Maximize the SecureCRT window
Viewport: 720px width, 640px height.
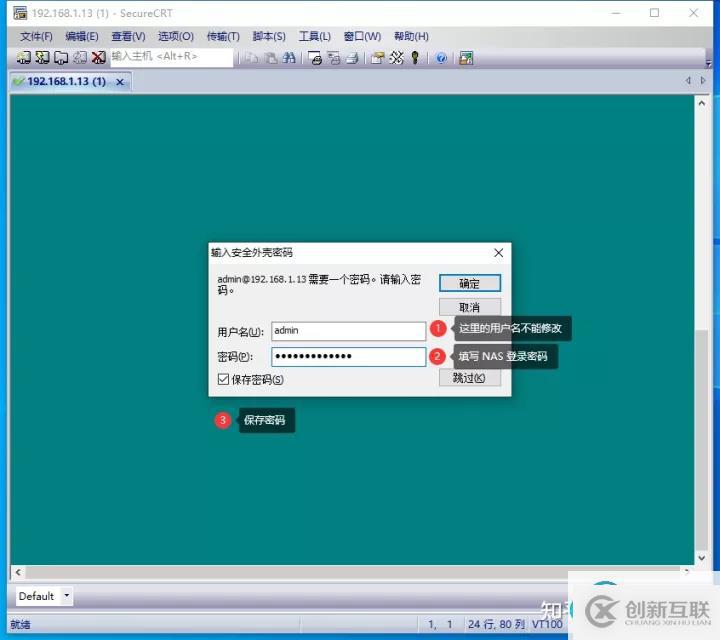click(654, 13)
